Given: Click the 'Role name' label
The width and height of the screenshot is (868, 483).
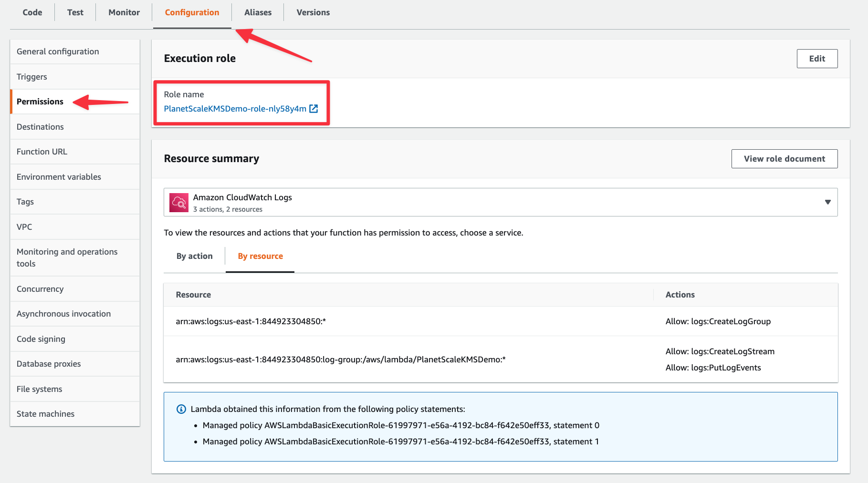Looking at the screenshot, I should point(184,94).
